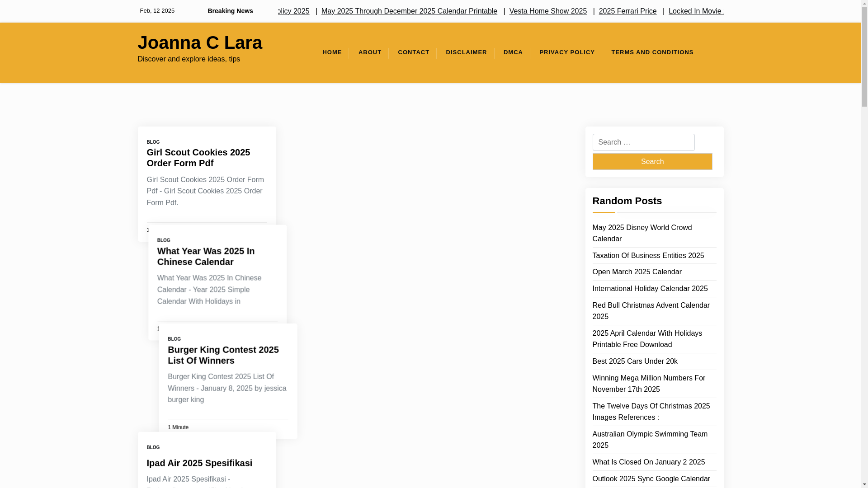Open Ipad Air 2025 Spesifikasi post
Image resolution: width=868 pixels, height=488 pixels.
(199, 463)
